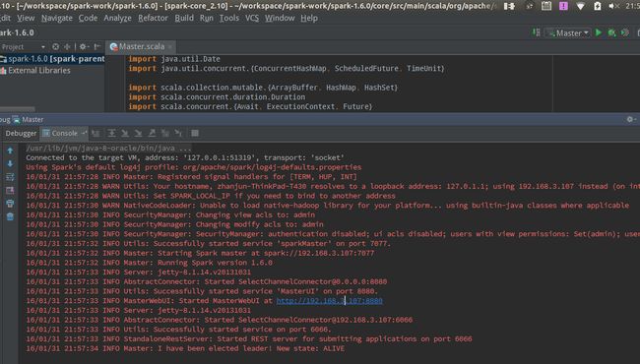The height and width of the screenshot is (364, 640).
Task: Click log line 'Running Spark version 1.6.0'
Action: pos(149,263)
